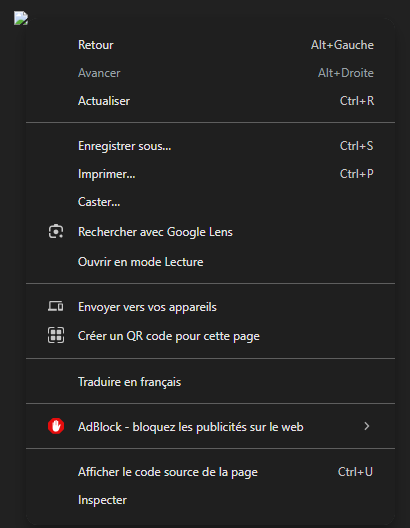Image resolution: width=410 pixels, height=528 pixels.
Task: Select the Envoyer vers vos appareils label
Action: (147, 307)
